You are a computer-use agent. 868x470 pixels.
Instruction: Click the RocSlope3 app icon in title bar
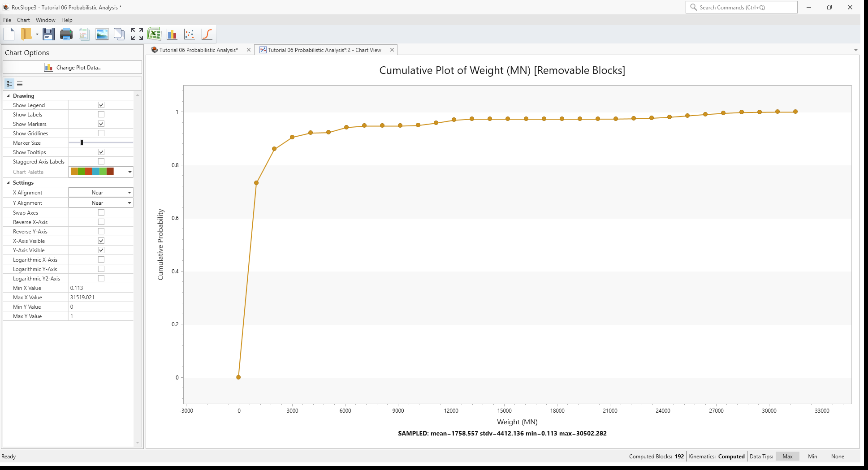click(x=6, y=7)
